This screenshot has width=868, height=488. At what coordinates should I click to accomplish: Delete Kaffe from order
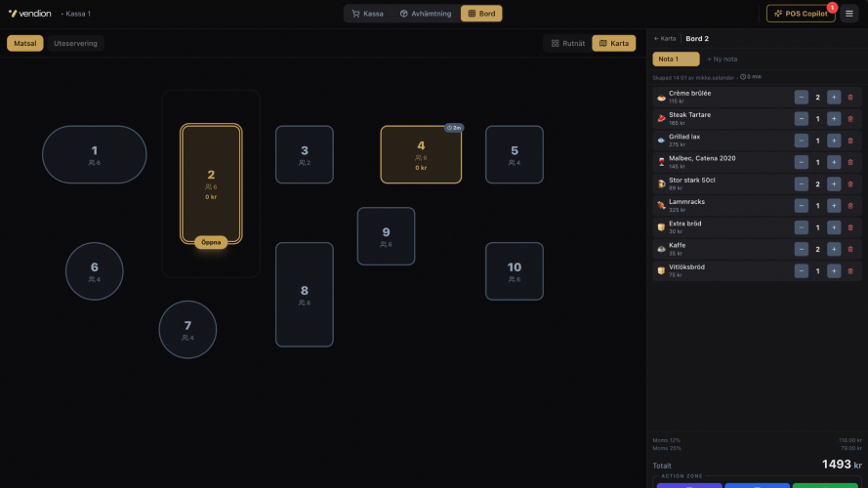pos(850,249)
